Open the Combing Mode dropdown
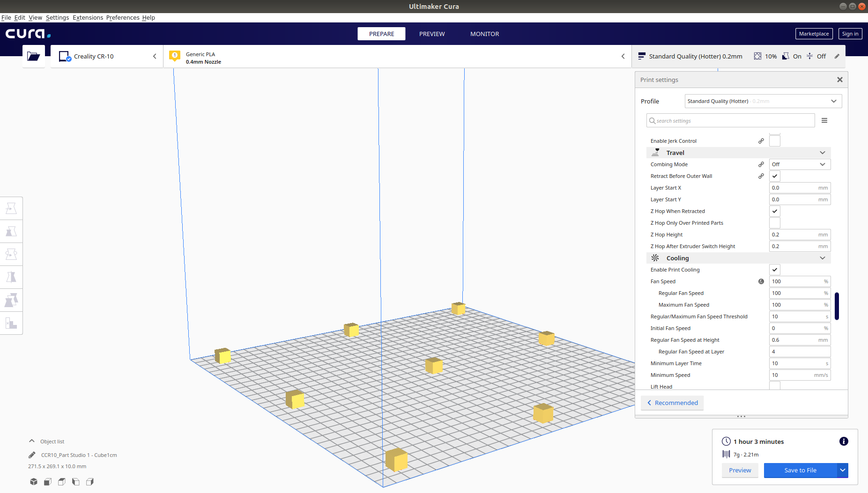 coord(800,164)
